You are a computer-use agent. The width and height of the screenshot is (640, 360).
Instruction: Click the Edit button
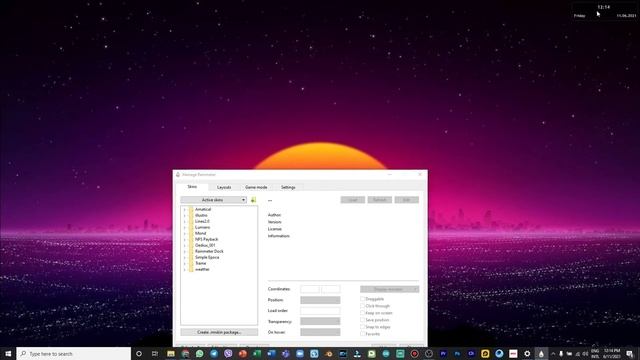(407, 200)
